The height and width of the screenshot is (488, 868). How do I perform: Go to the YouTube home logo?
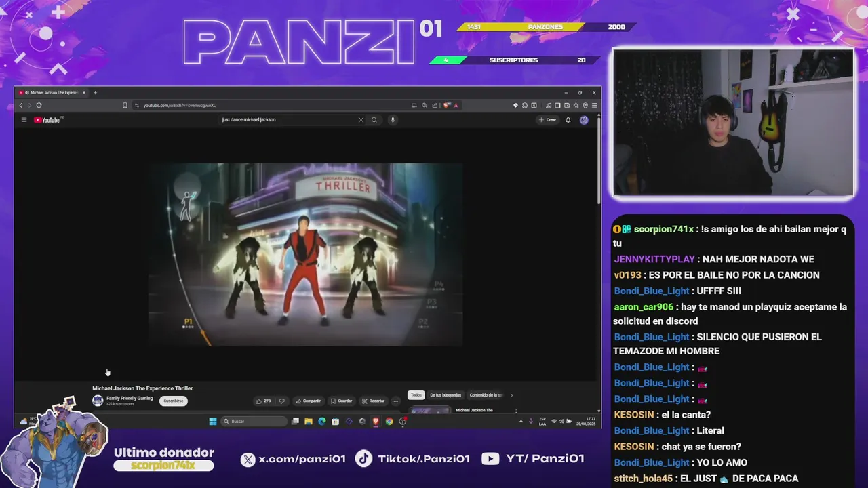point(47,120)
